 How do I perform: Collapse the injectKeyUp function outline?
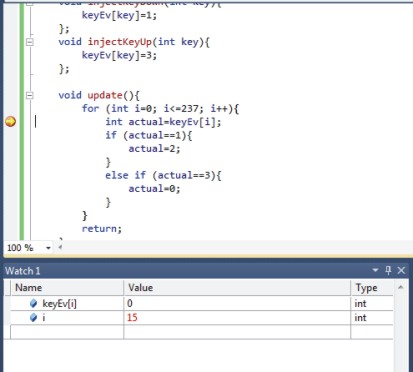coord(30,42)
